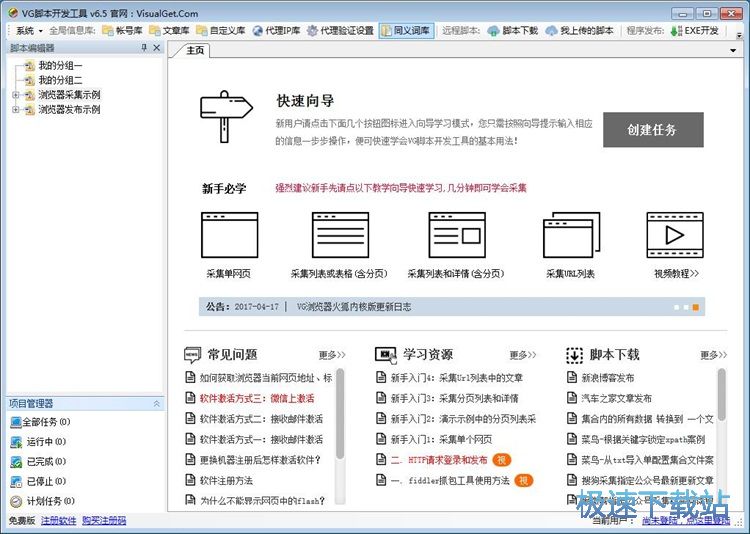
Task: Open 软件激活方式三：微信上激活
Action: (x=257, y=398)
